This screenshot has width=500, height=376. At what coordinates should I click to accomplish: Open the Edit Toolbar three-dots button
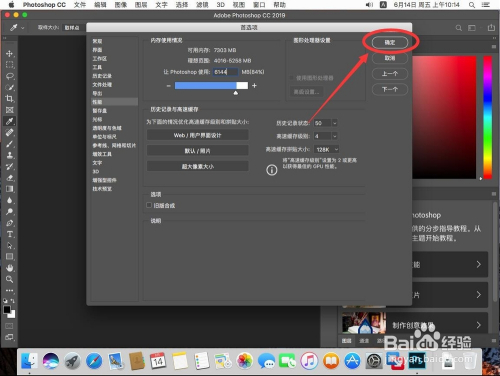point(10,291)
